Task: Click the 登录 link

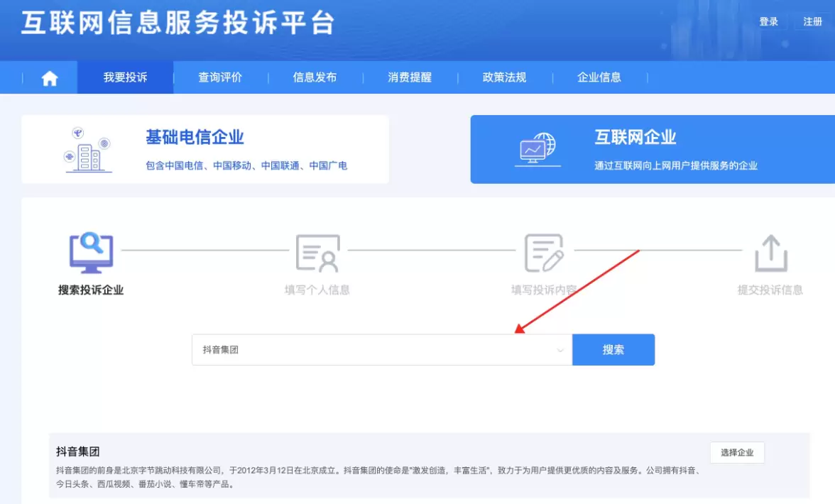Action: [x=768, y=22]
